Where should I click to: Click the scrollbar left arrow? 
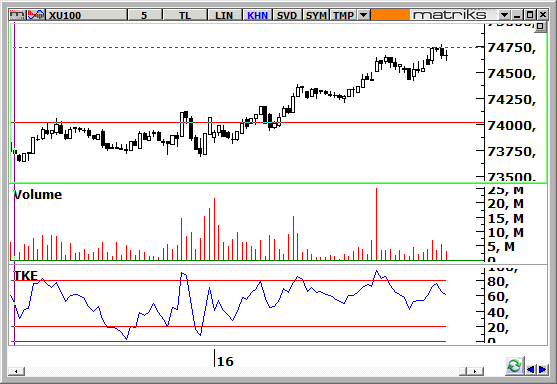coord(16,371)
